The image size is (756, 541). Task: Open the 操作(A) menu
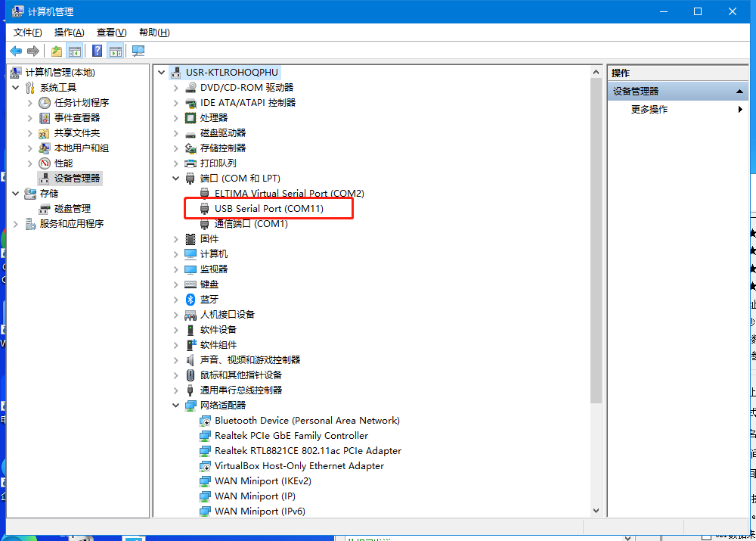pyautogui.click(x=70, y=32)
